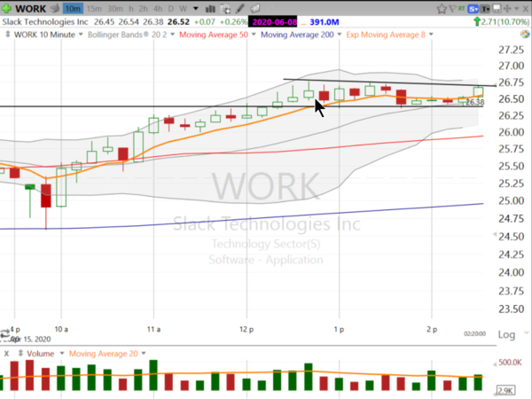The image size is (532, 399).
Task: Click the add indicator calendar icon
Action: click(225, 9)
